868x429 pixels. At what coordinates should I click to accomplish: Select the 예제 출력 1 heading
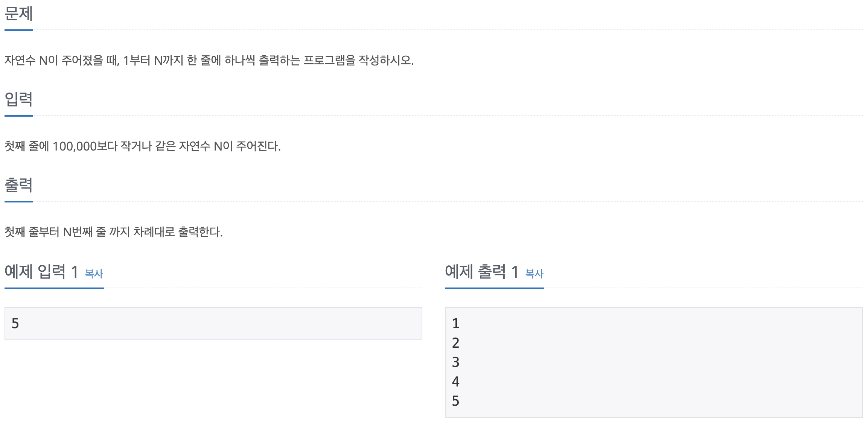482,272
